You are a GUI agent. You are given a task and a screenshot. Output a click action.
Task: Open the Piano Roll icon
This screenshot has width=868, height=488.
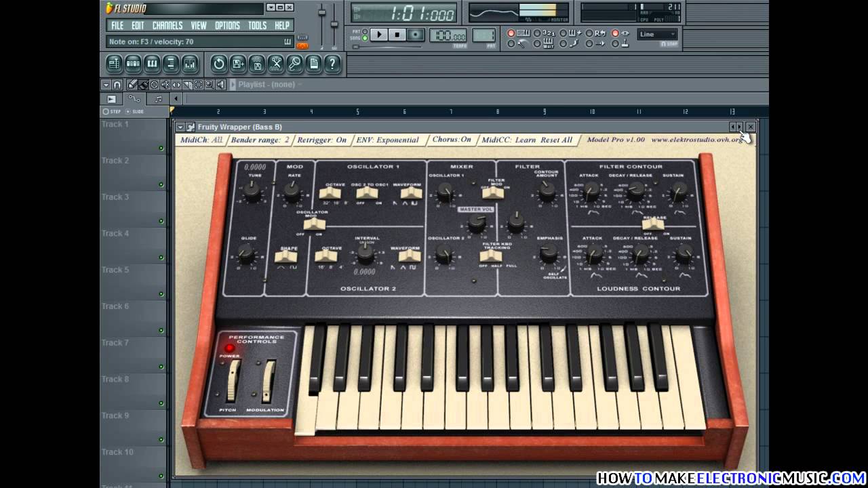152,64
